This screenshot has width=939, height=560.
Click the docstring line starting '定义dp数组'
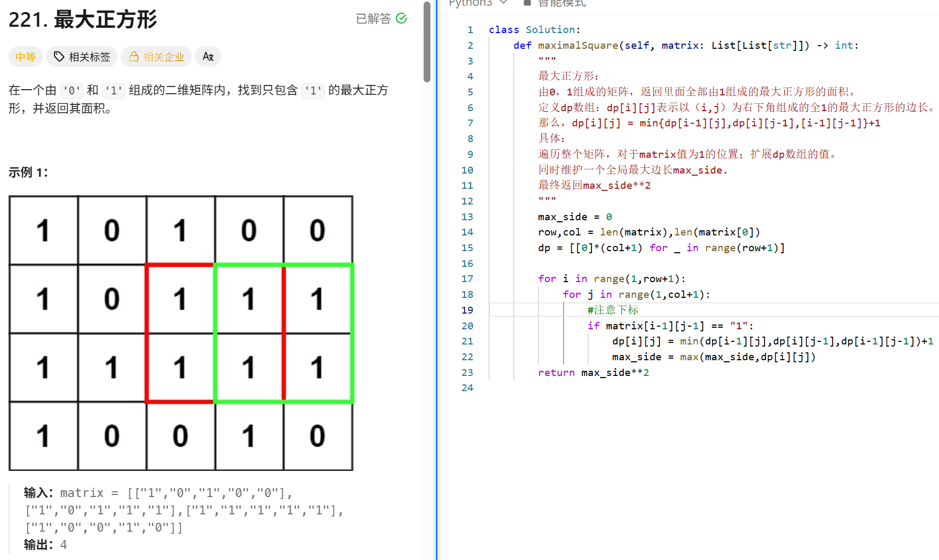(736, 107)
